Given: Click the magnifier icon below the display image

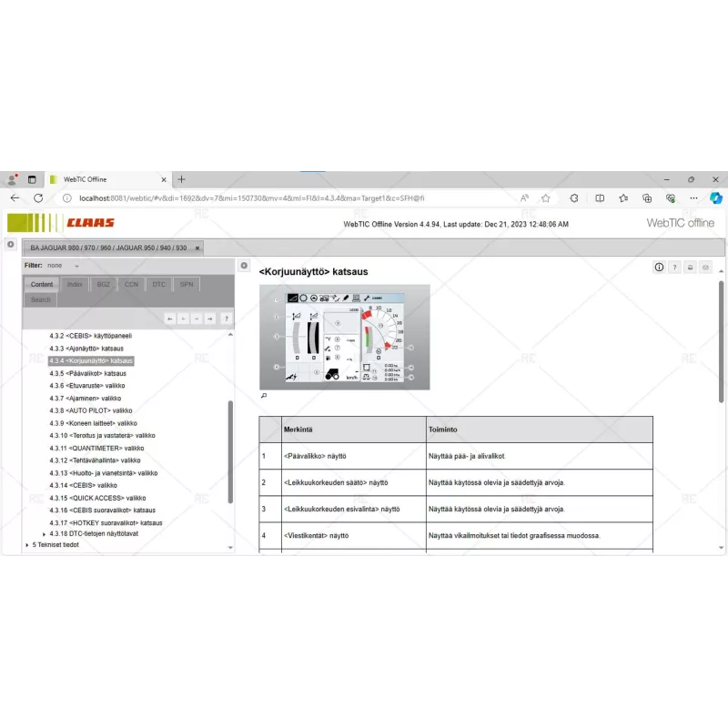Looking at the screenshot, I should [265, 396].
